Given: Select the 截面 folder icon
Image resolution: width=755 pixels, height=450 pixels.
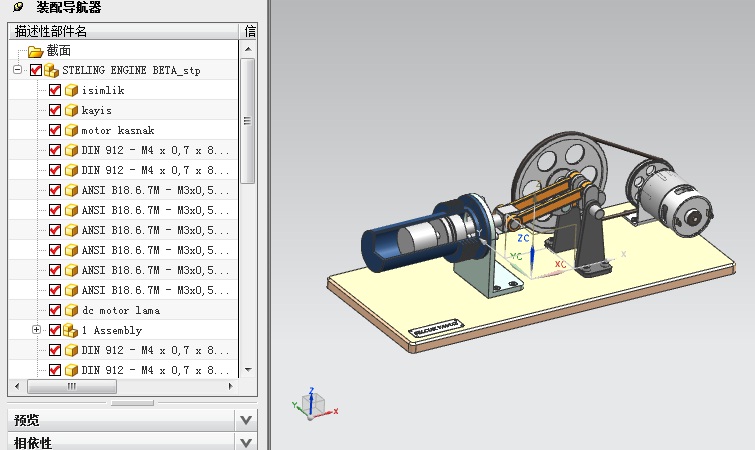Looking at the screenshot, I should pos(35,51).
